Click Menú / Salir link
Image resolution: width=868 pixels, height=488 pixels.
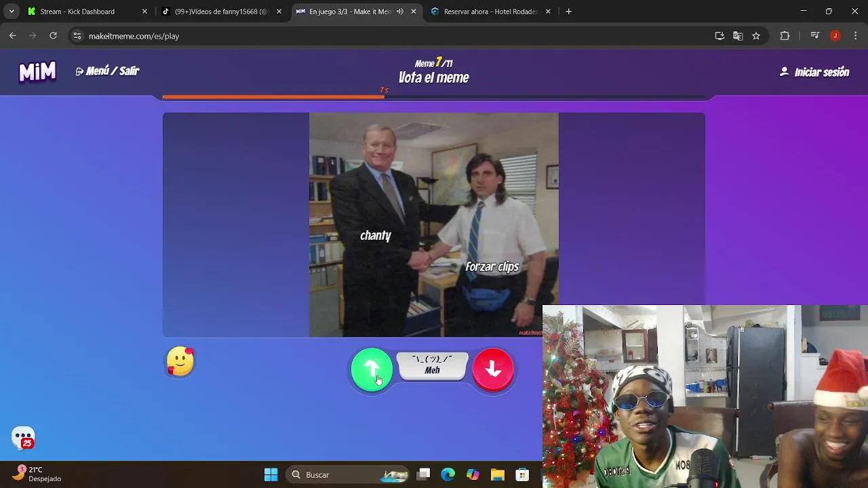click(107, 71)
